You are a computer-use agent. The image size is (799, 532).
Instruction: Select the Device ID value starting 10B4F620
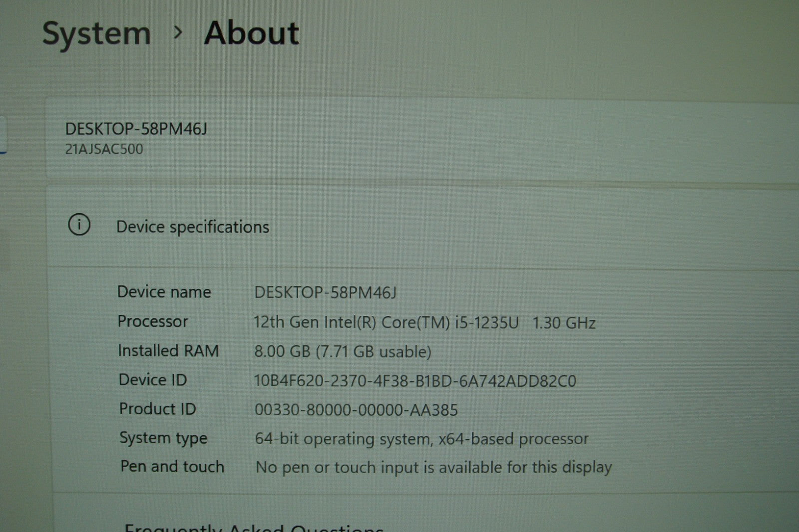point(415,381)
